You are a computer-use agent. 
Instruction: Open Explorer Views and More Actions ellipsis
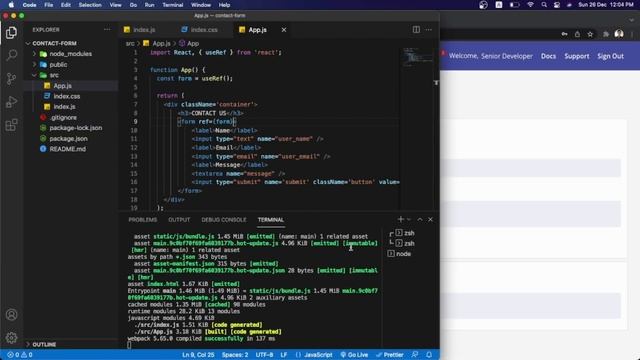pos(107,29)
